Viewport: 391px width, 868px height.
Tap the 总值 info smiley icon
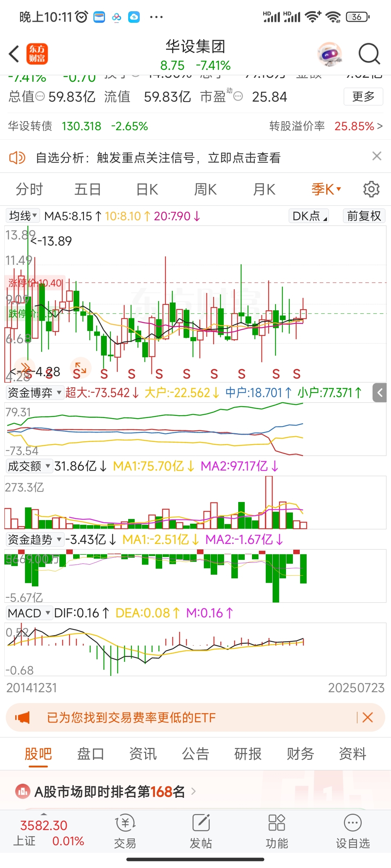[x=40, y=97]
